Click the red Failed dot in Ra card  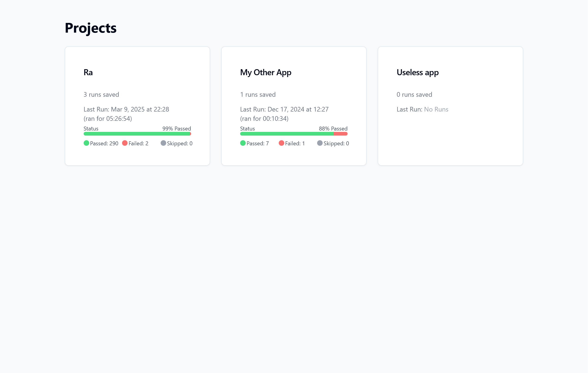[x=125, y=143]
